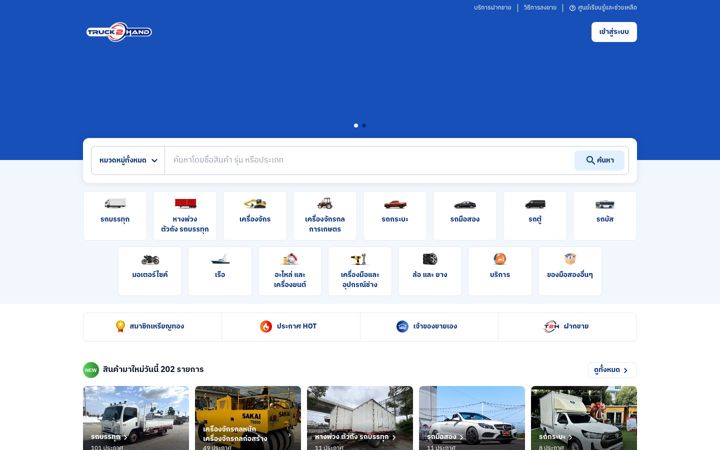
Task: Select the อะไหล่ และ เครื่องยนต์ parts category
Action: click(x=290, y=271)
